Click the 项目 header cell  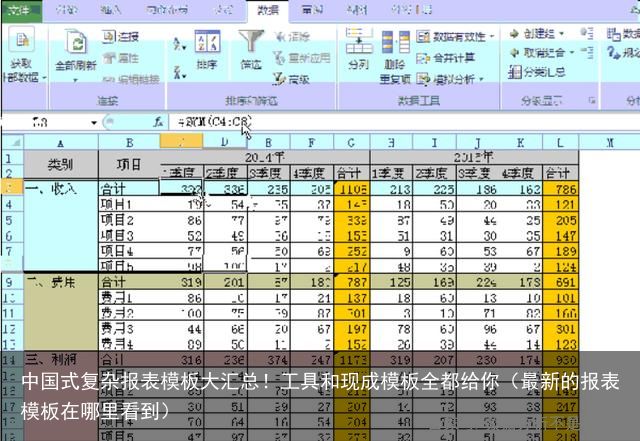[129, 164]
